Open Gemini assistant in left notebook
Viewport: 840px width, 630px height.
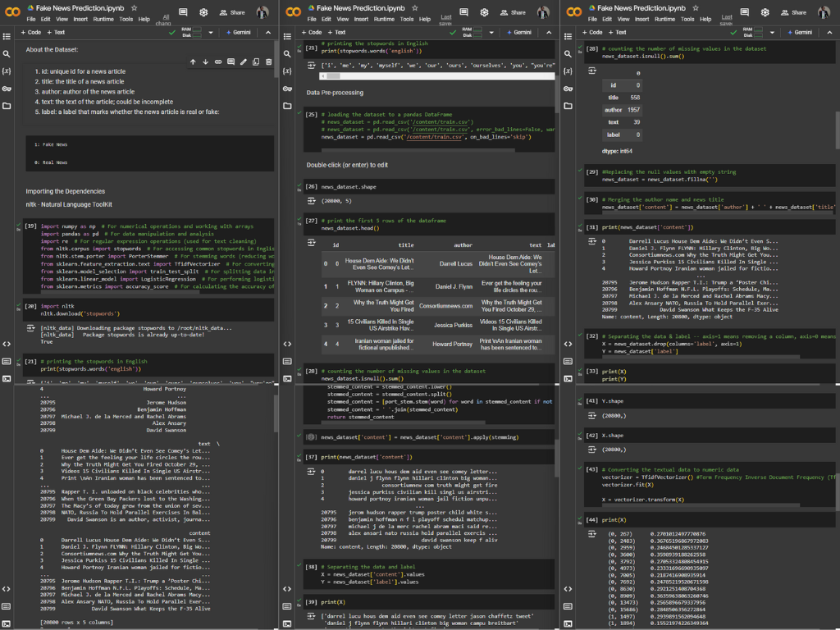239,33
